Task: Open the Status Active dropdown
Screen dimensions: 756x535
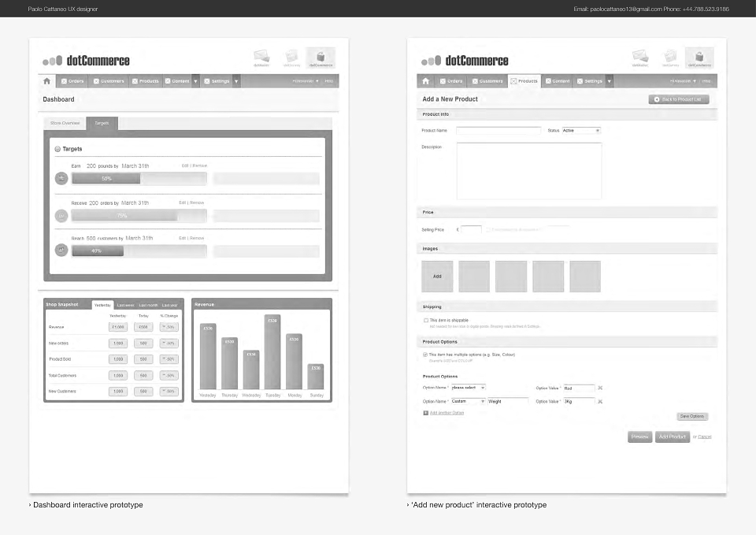Action: [x=581, y=130]
